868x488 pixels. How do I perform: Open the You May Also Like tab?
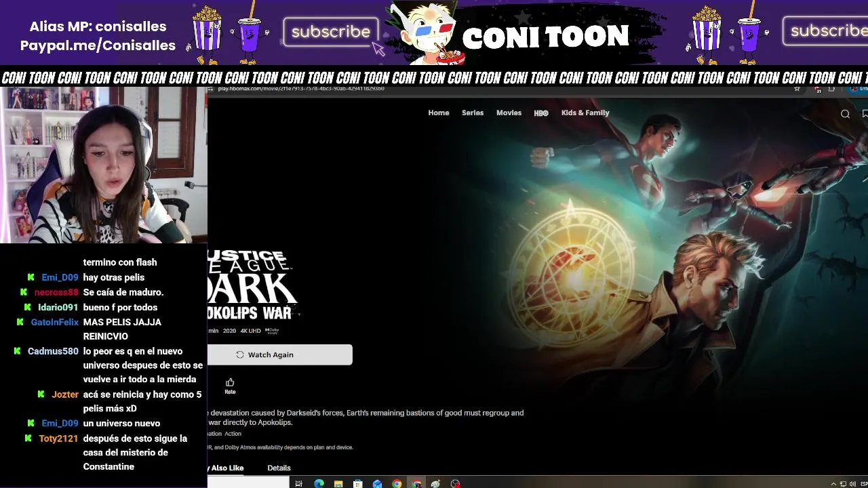(226, 468)
